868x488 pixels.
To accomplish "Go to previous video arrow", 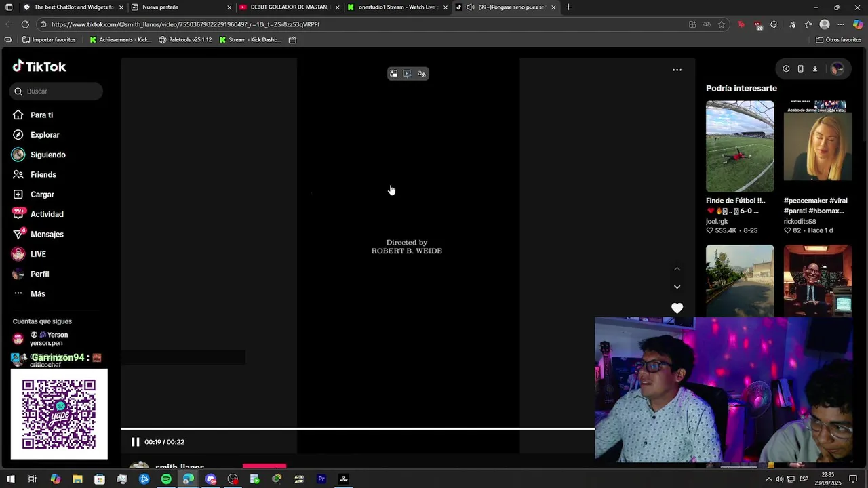I will tap(677, 269).
